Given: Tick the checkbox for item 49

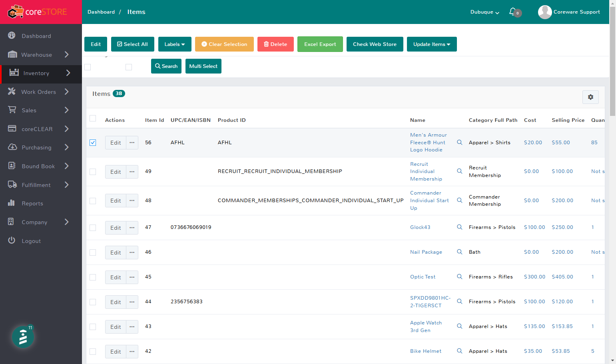Looking at the screenshot, I should pyautogui.click(x=93, y=172).
